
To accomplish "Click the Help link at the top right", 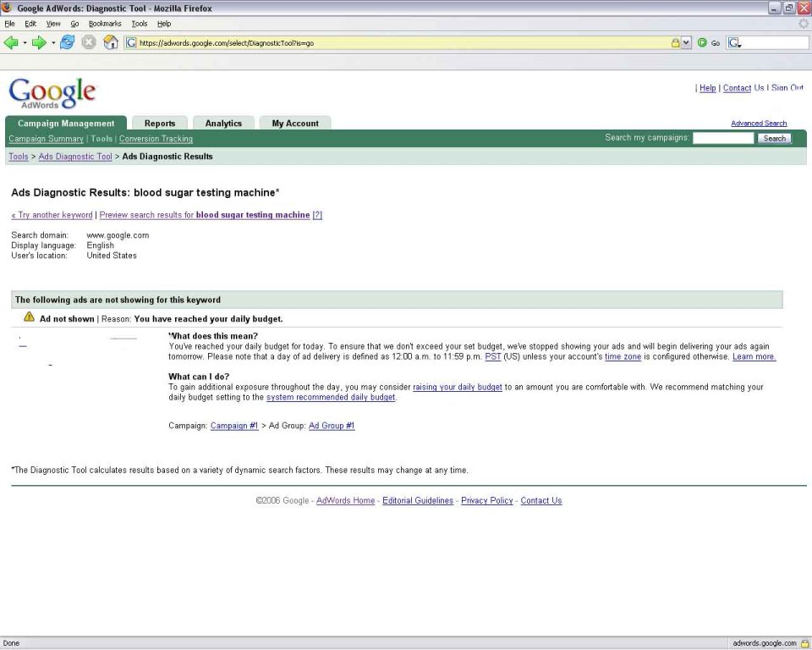I will click(x=707, y=88).
